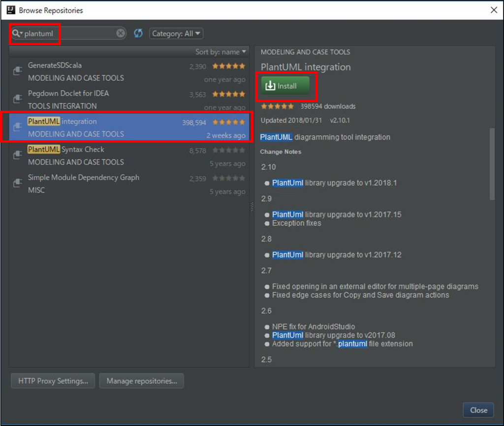Click the 2,390 download count
The width and height of the screenshot is (504, 426).
tap(198, 66)
